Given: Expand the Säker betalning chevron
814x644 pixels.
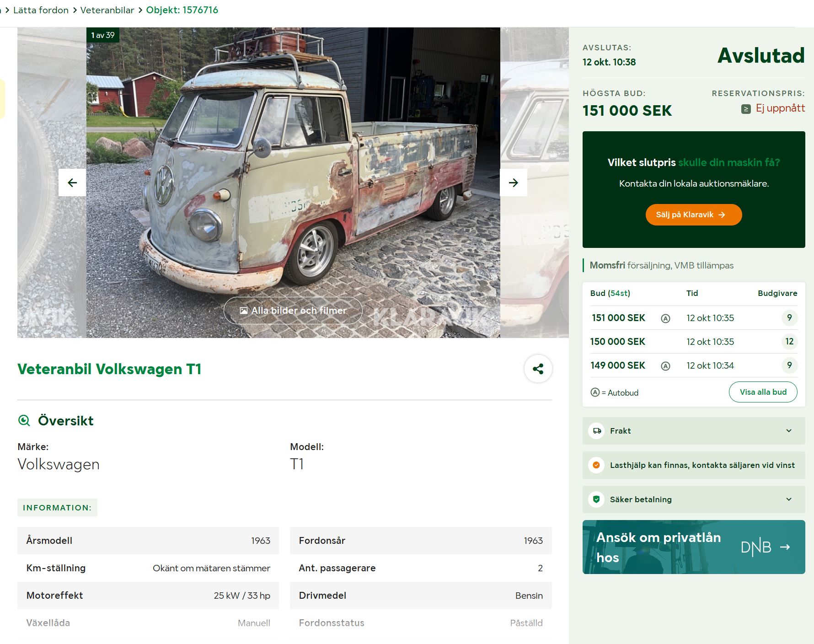Looking at the screenshot, I should tap(788, 499).
